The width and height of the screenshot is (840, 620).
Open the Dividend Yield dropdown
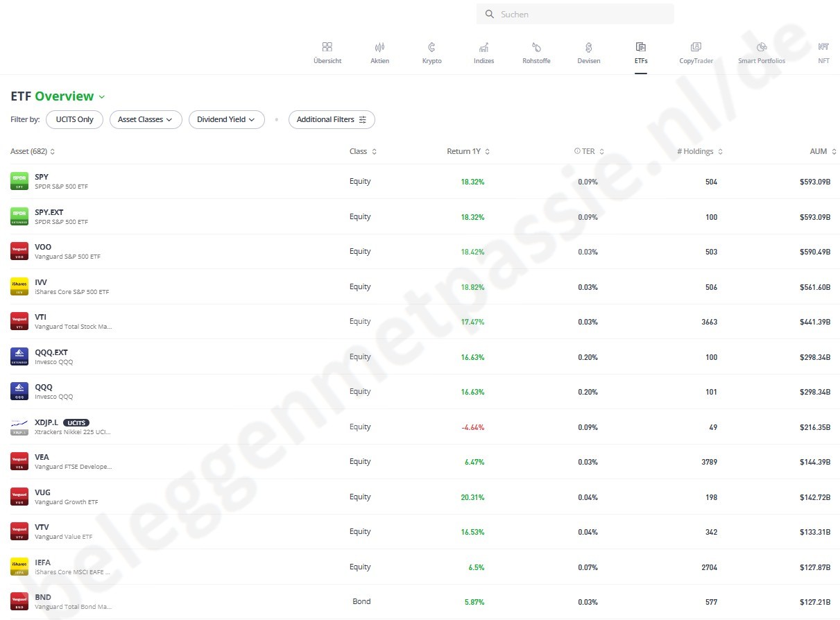pos(226,119)
